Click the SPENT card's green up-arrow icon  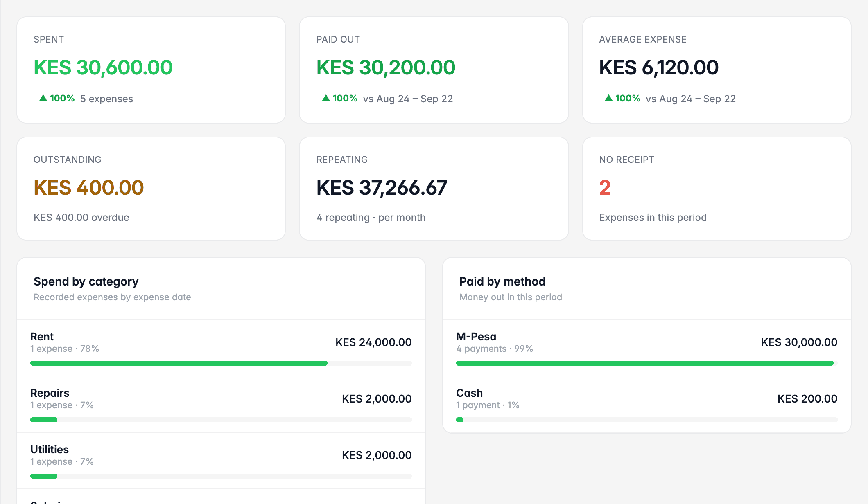(43, 98)
